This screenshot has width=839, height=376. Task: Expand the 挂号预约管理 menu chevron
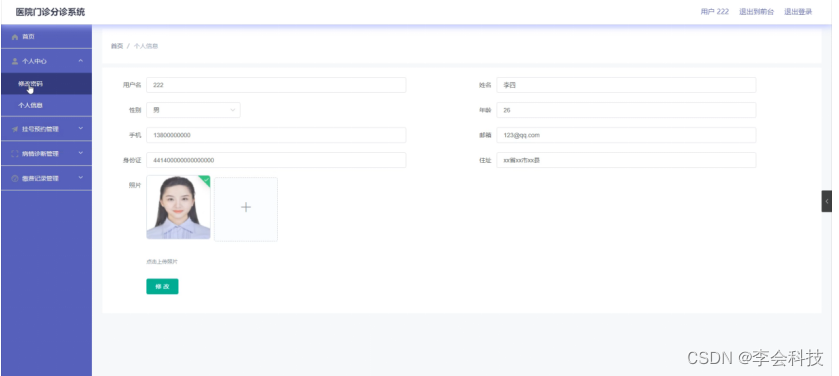coord(81,128)
